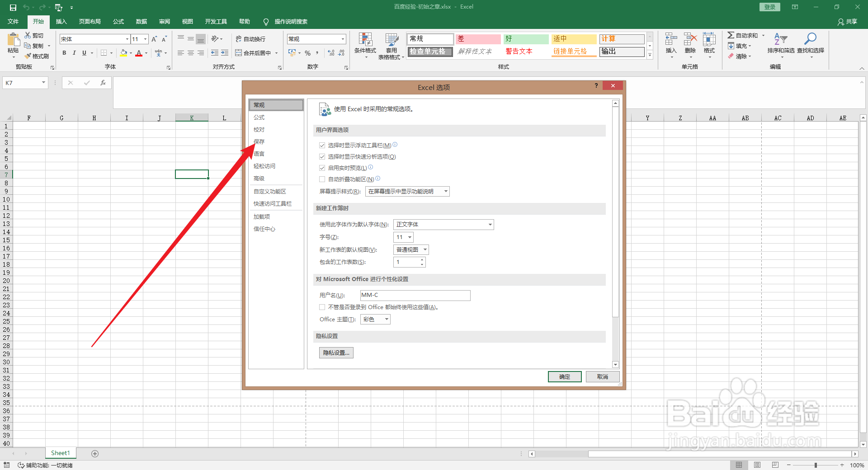Click the percent style icon
This screenshot has height=470, width=868.
coord(307,53)
